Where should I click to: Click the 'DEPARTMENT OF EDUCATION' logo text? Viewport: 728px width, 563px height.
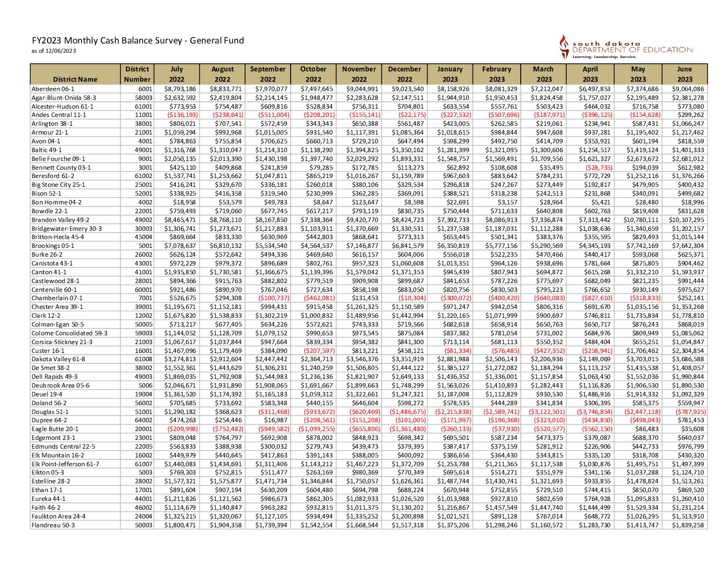(632, 50)
